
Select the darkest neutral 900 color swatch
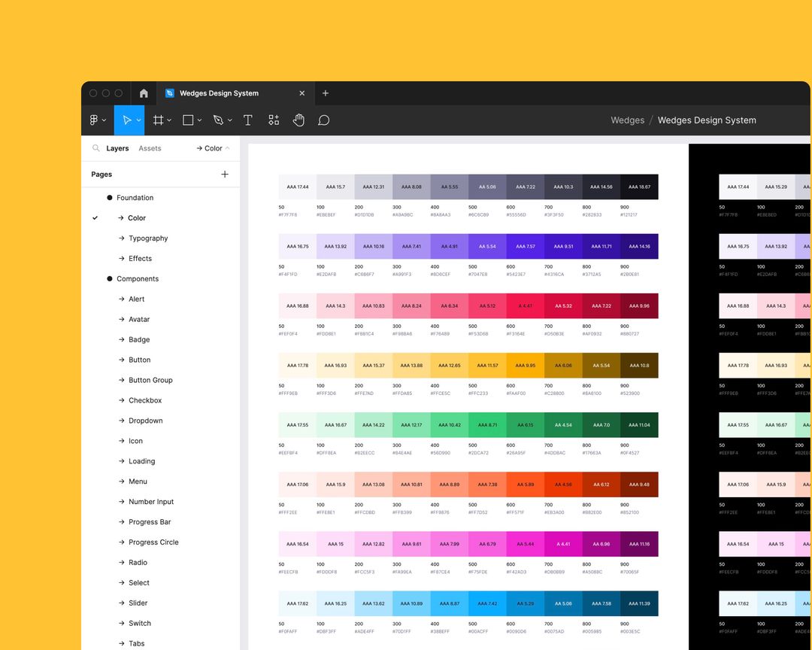click(640, 187)
